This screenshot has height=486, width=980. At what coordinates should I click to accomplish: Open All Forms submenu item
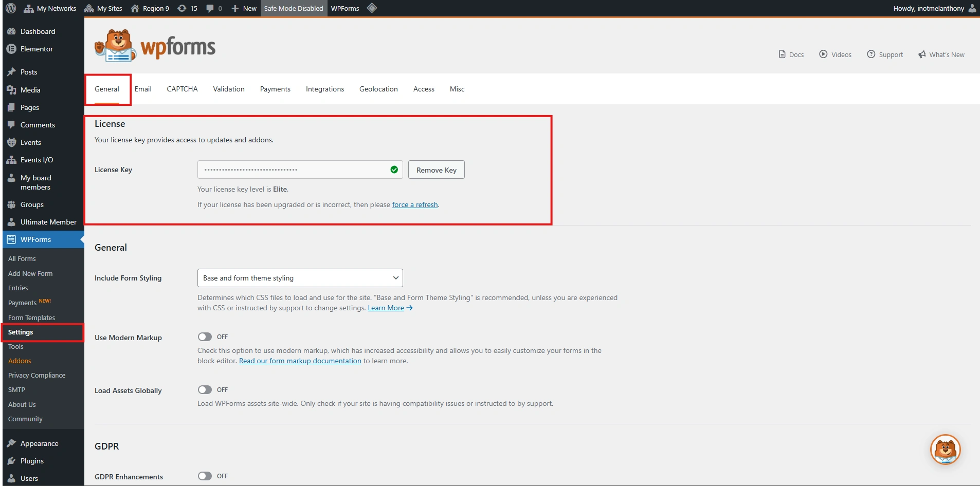coord(22,258)
